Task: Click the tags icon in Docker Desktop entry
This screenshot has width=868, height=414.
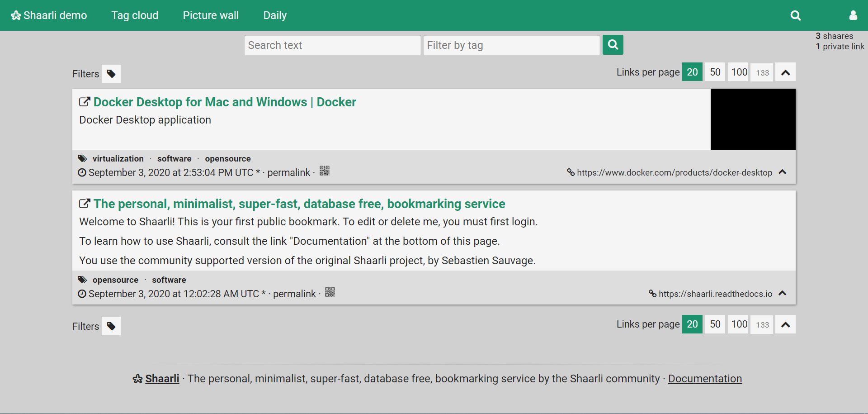Action: (82, 158)
